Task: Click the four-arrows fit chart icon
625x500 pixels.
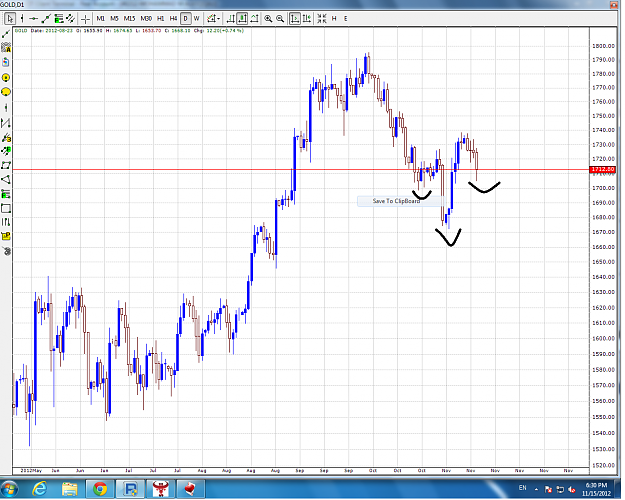Action: (322, 19)
